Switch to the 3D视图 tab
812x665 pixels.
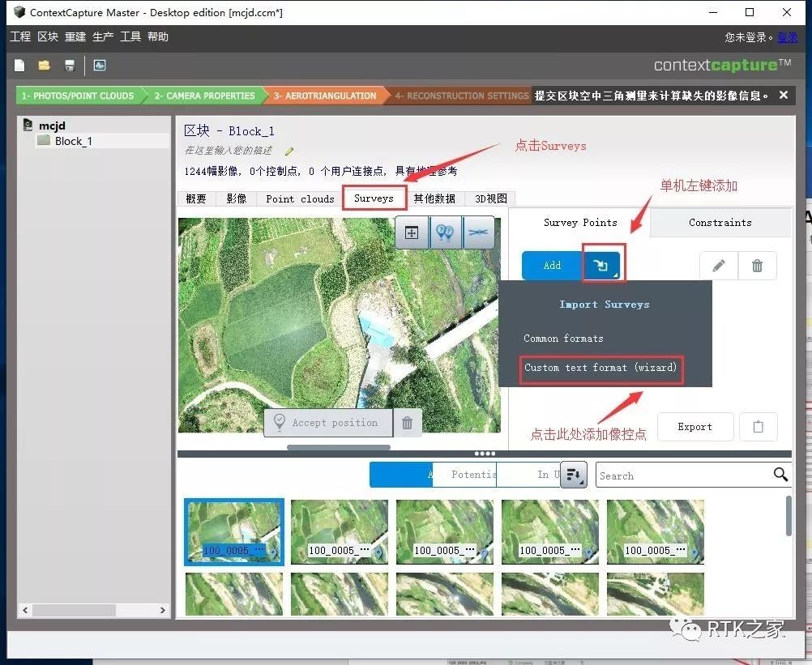(x=490, y=198)
